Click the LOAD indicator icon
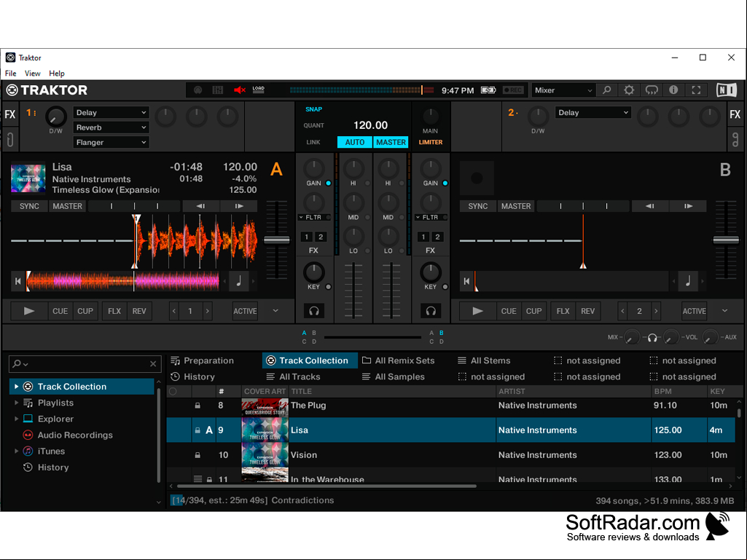The height and width of the screenshot is (560, 747). tap(258, 90)
